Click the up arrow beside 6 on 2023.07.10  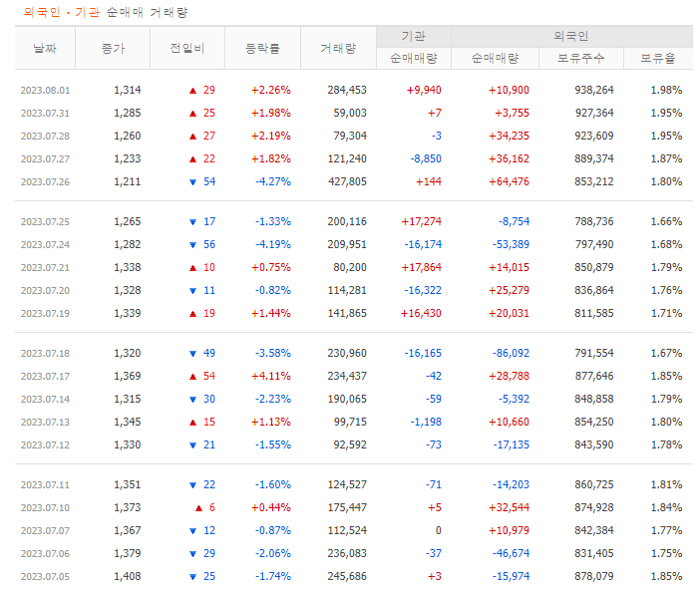pyautogui.click(x=199, y=508)
